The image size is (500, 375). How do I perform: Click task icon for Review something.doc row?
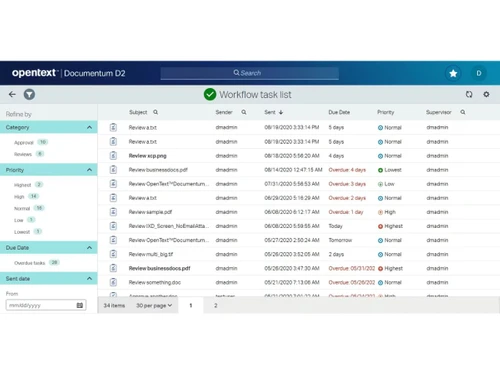(x=113, y=282)
